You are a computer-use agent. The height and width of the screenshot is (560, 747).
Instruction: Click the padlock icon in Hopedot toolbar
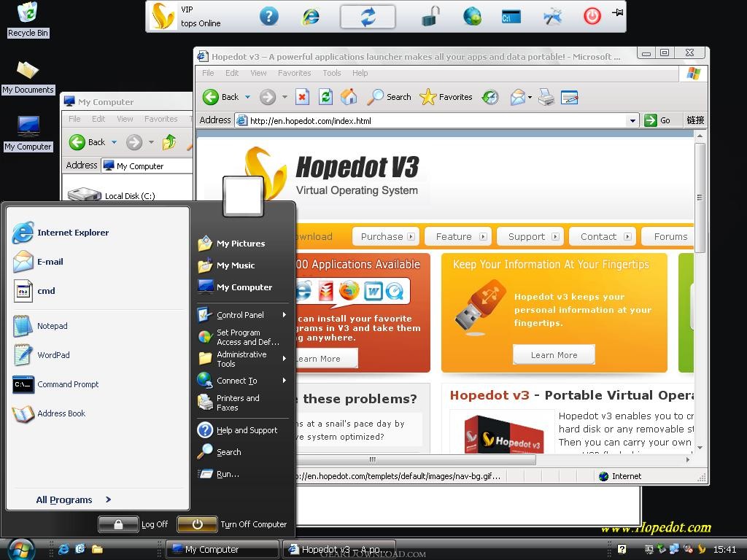coord(430,17)
